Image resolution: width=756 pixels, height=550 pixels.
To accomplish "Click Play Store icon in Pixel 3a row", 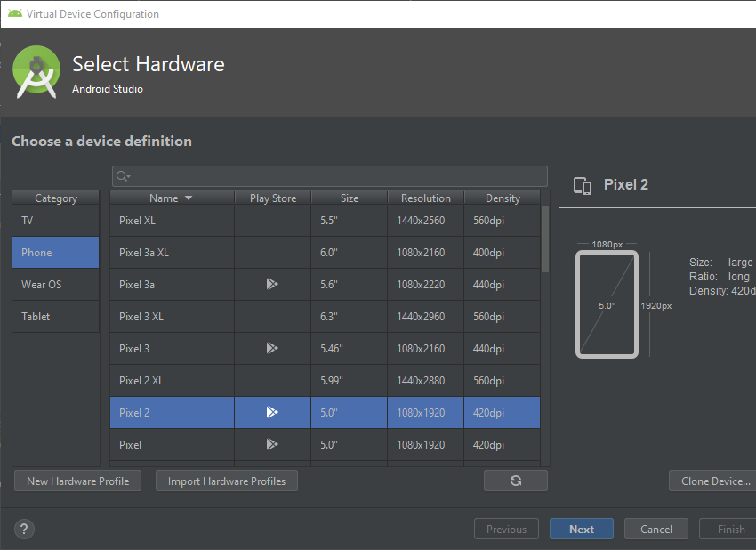I will click(272, 284).
